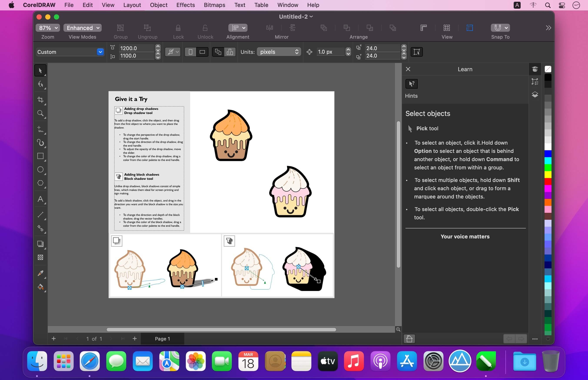Choose the Rectangle tool
Image resolution: width=588 pixels, height=380 pixels.
click(x=40, y=156)
